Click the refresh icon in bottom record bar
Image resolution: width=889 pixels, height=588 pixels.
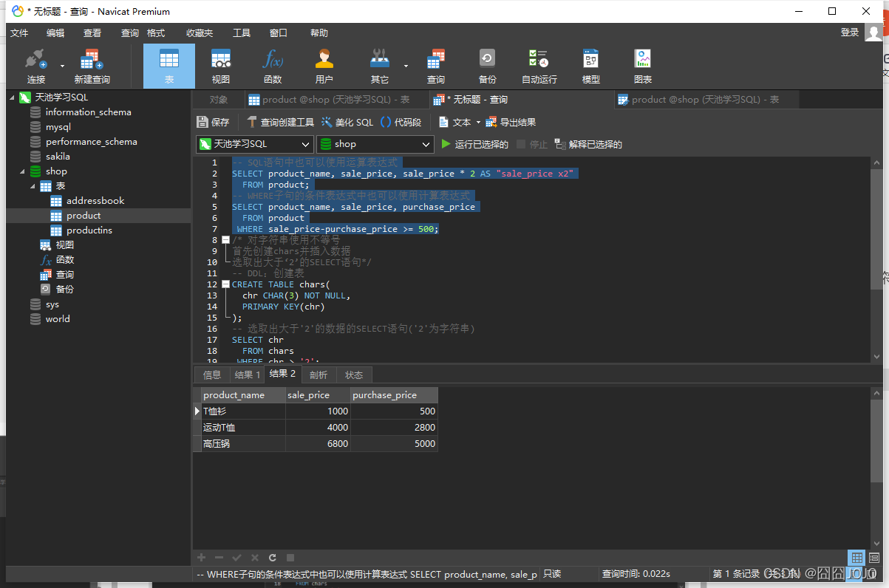pos(273,558)
